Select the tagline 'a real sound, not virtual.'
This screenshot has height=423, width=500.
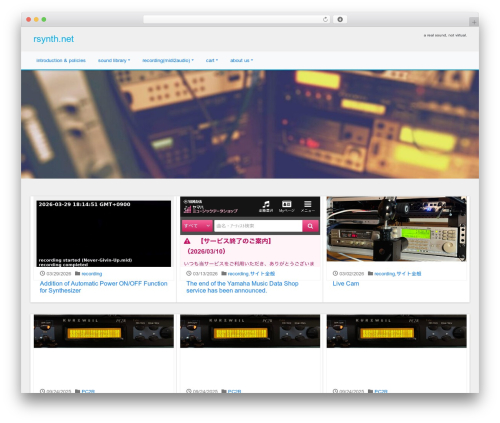coord(445,35)
